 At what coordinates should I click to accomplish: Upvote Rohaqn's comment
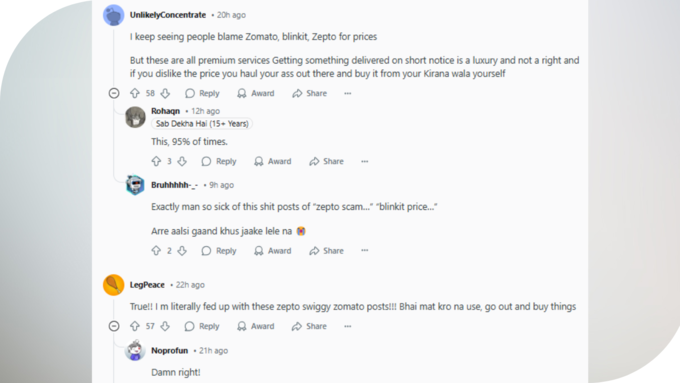click(156, 161)
